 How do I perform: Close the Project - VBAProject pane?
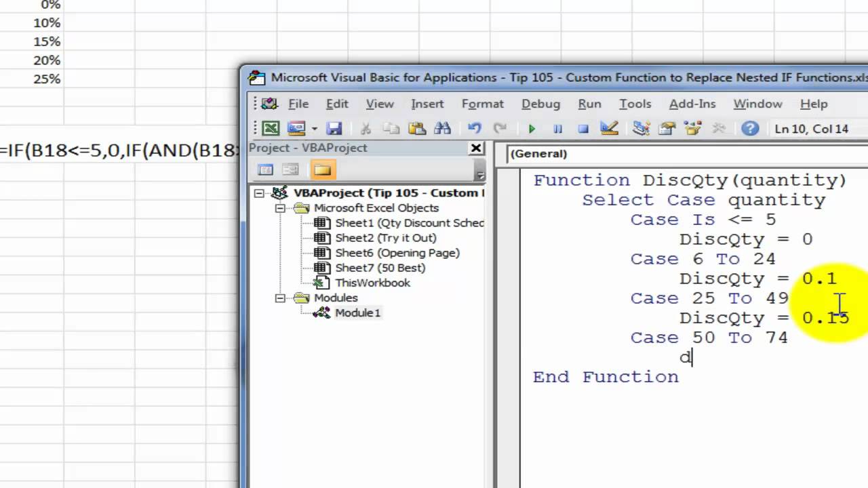click(x=477, y=148)
